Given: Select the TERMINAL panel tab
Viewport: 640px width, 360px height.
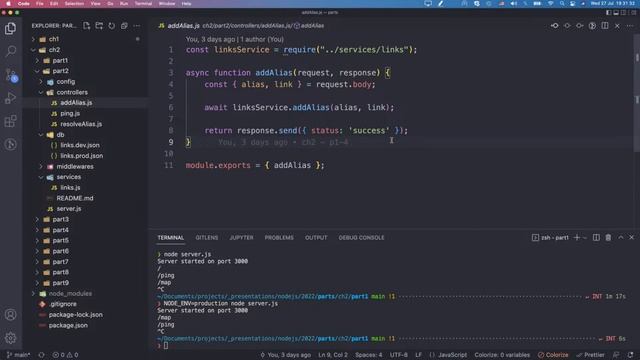Looking at the screenshot, I should point(171,238).
